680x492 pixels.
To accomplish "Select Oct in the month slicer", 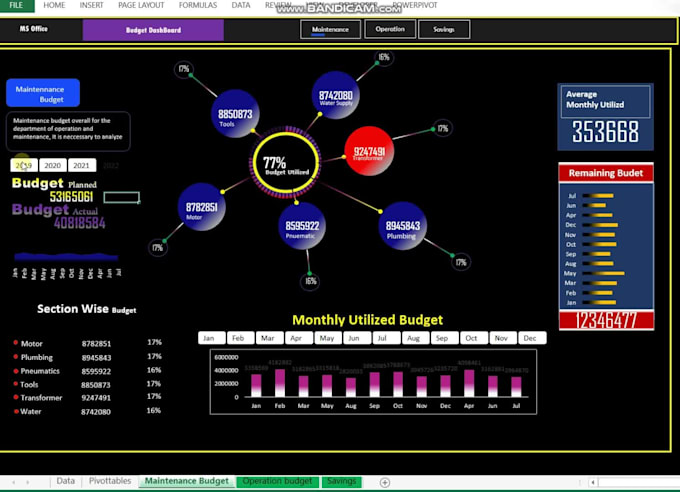I will 474,338.
